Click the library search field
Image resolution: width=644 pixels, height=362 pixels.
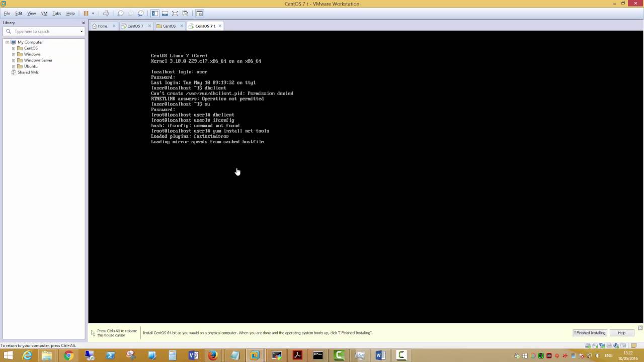click(43, 31)
